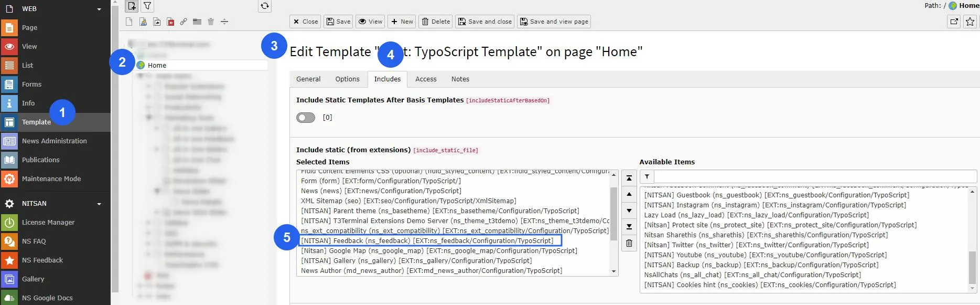
Task: Click the View button
Action: (x=370, y=22)
